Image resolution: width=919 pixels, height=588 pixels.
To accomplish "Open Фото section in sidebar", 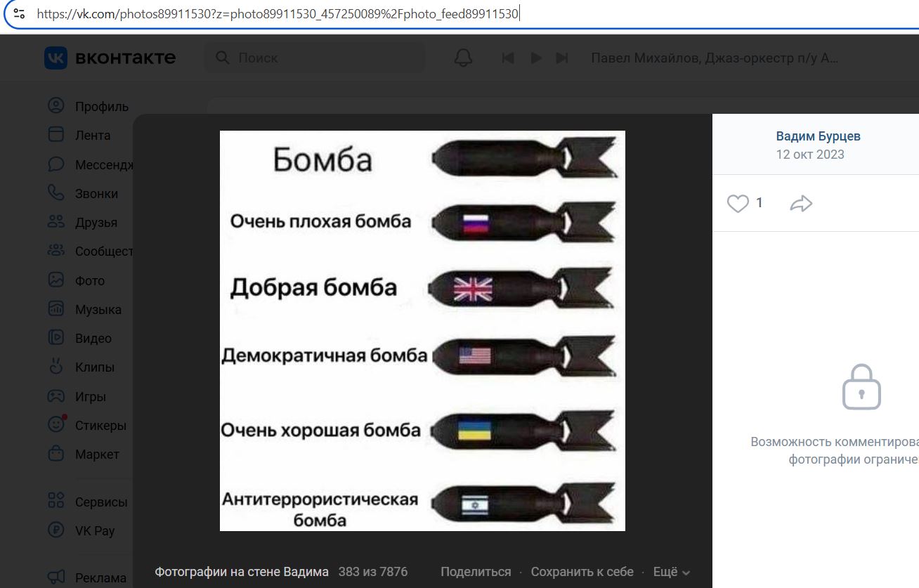I will pyautogui.click(x=89, y=280).
